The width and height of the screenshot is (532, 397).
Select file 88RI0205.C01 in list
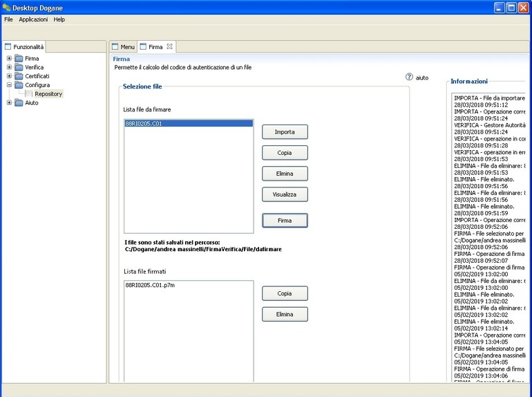[x=189, y=124]
